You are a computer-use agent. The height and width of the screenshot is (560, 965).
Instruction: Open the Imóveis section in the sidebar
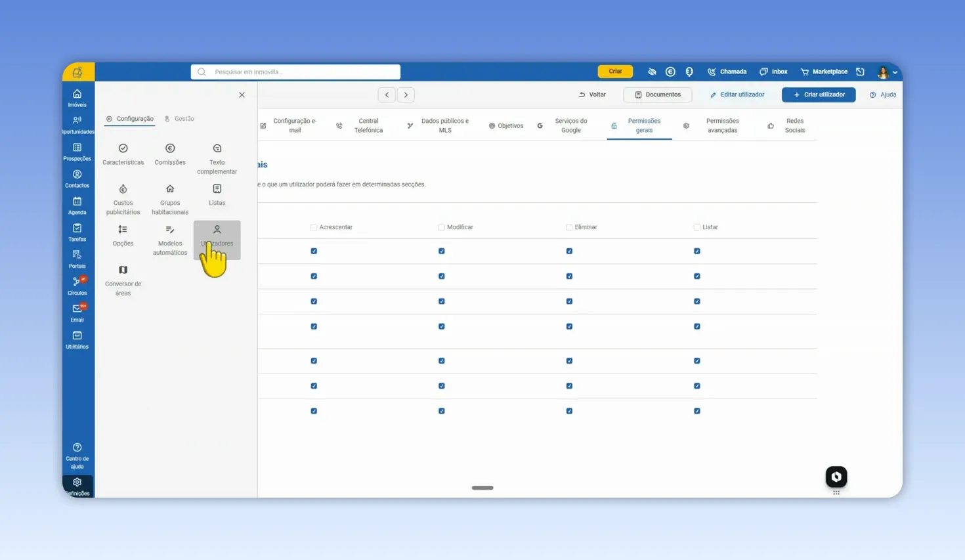coord(77,98)
